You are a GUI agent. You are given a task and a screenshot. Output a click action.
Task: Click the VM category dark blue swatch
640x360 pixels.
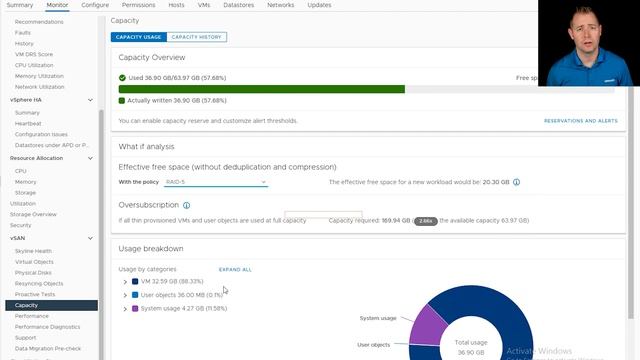pos(135,281)
